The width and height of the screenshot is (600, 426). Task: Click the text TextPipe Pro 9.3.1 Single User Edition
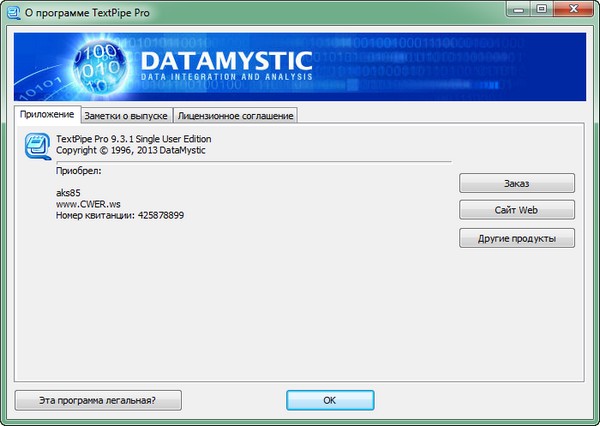tap(134, 139)
